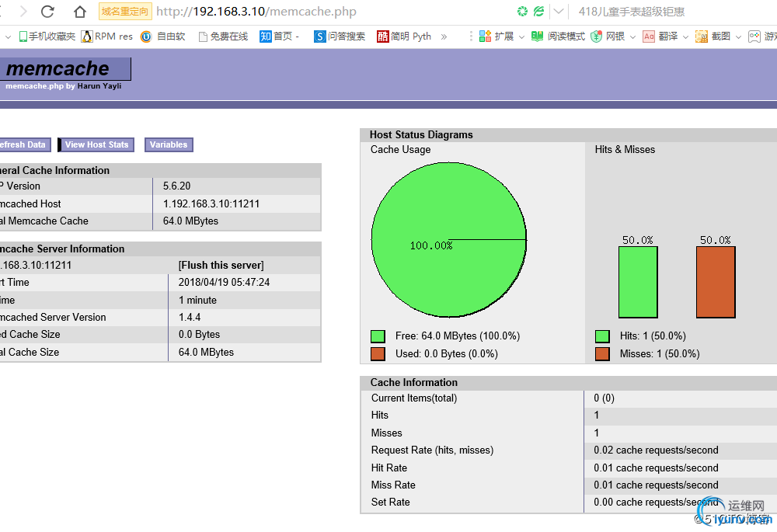Image resolution: width=777 pixels, height=532 pixels.
Task: Toggle 阅读模式 reading mode
Action: [558, 37]
